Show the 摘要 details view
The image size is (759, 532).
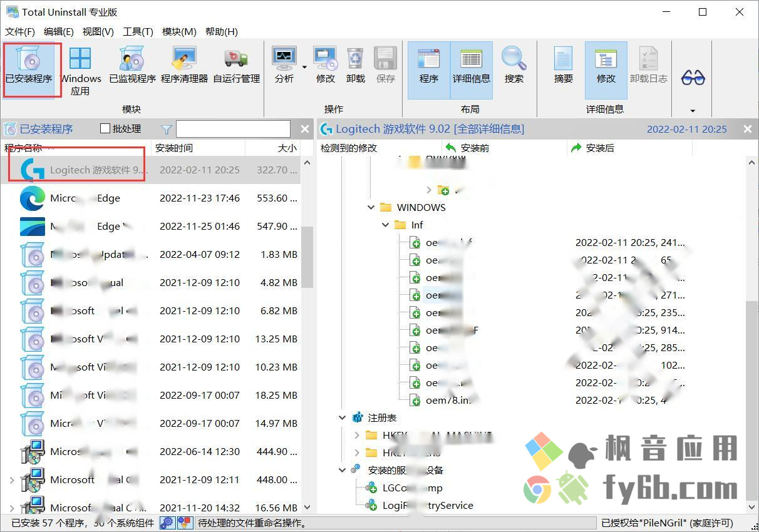(564, 66)
